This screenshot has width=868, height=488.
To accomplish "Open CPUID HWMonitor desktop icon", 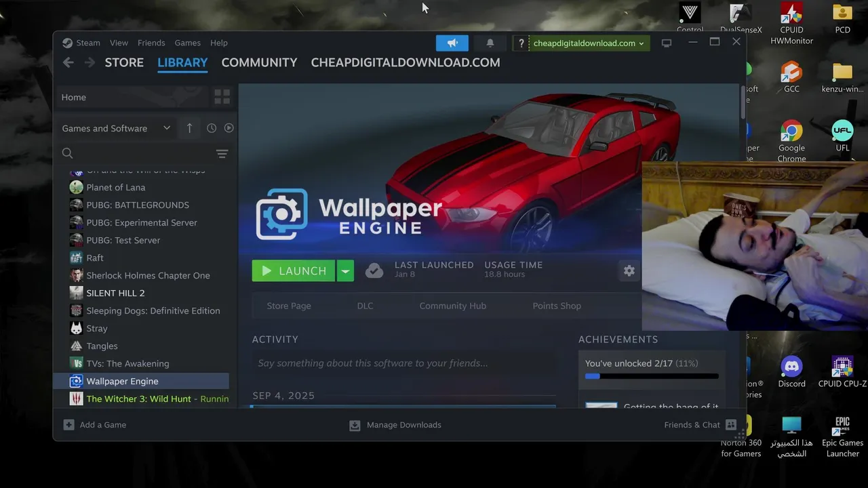I will (x=791, y=24).
